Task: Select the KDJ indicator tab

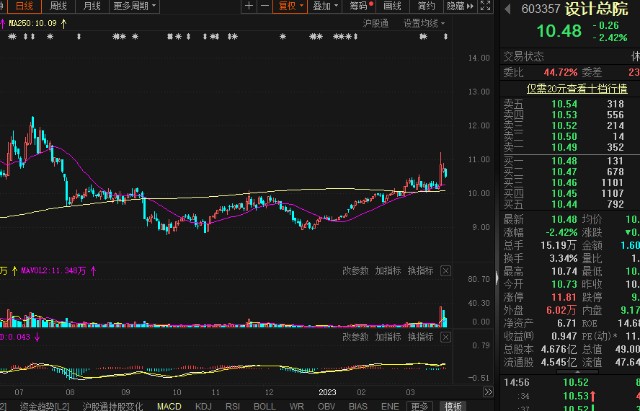Action: (x=203, y=405)
